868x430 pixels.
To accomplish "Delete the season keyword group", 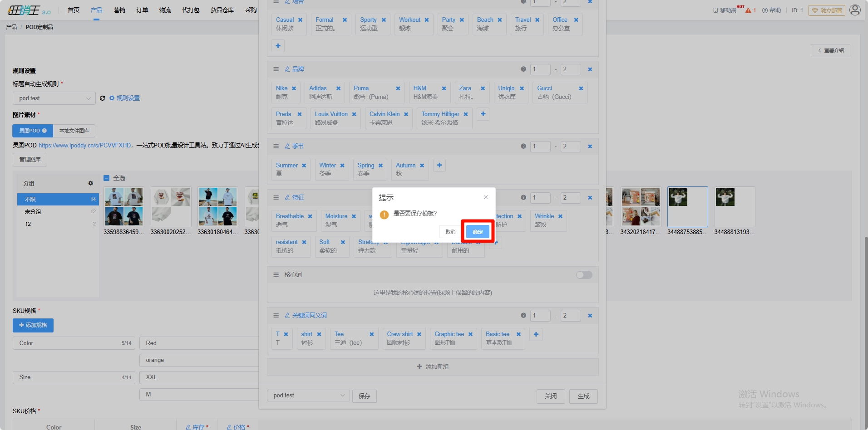I will 590,147.
